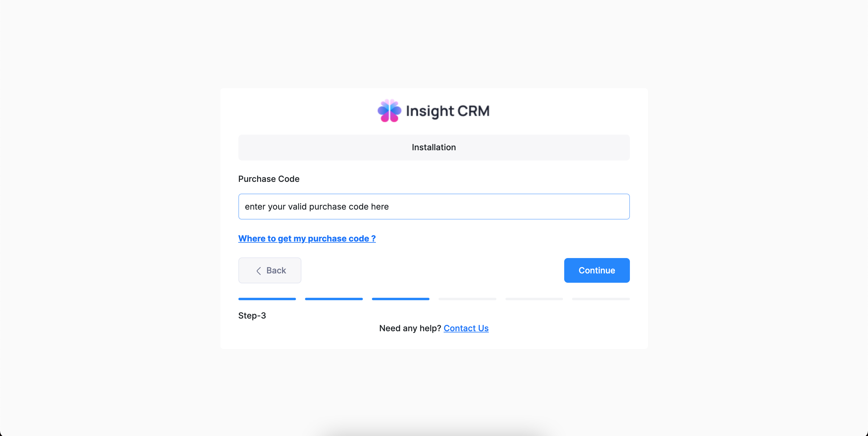Click the Insight CRM wordmark text

[x=448, y=111]
